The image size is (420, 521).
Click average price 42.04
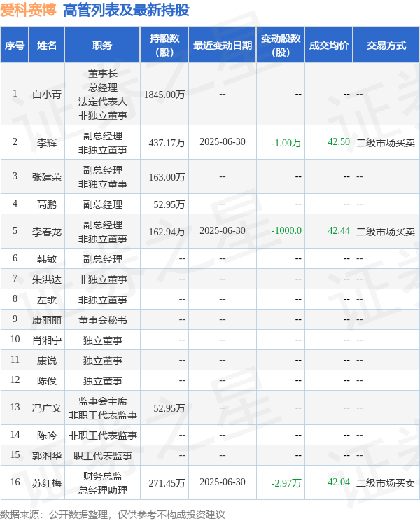pos(339,482)
